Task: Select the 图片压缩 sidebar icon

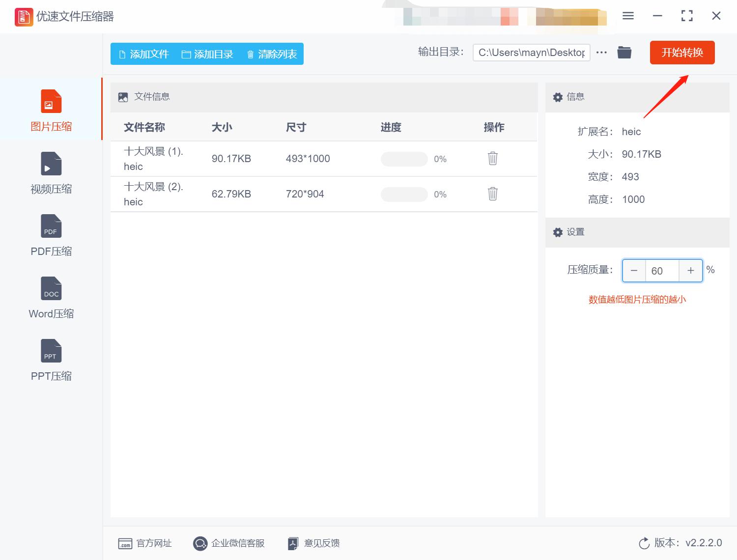Action: point(50,101)
